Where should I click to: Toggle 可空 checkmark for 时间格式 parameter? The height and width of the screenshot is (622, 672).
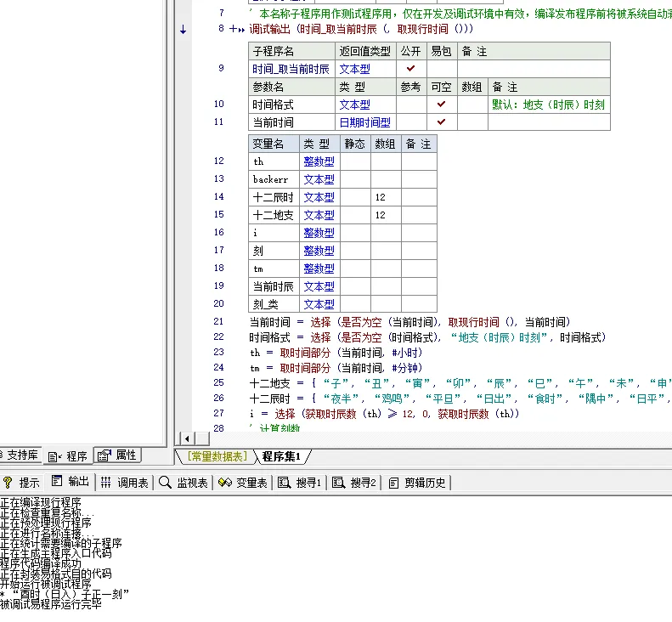[x=441, y=105]
